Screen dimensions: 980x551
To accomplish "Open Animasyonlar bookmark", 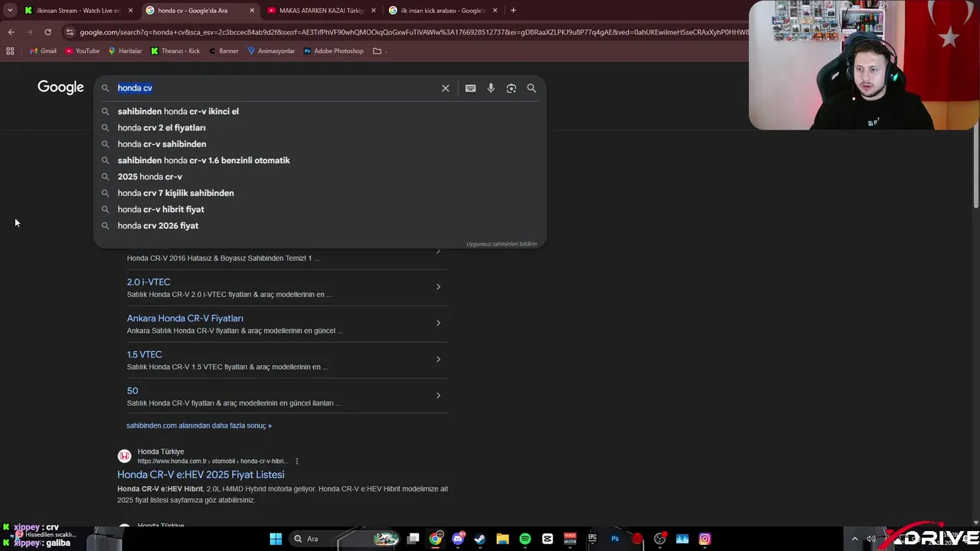I will [x=271, y=51].
